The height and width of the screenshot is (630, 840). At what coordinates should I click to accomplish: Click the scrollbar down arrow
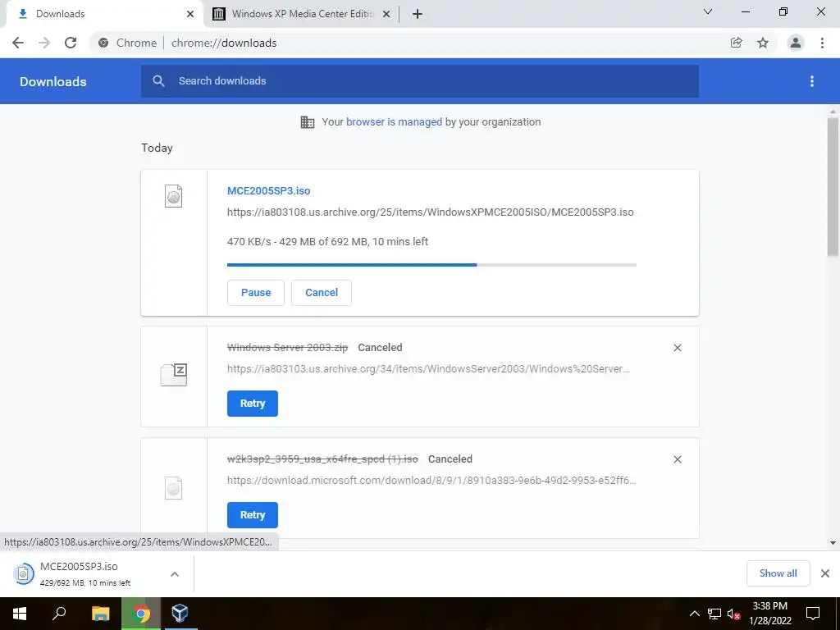(833, 543)
